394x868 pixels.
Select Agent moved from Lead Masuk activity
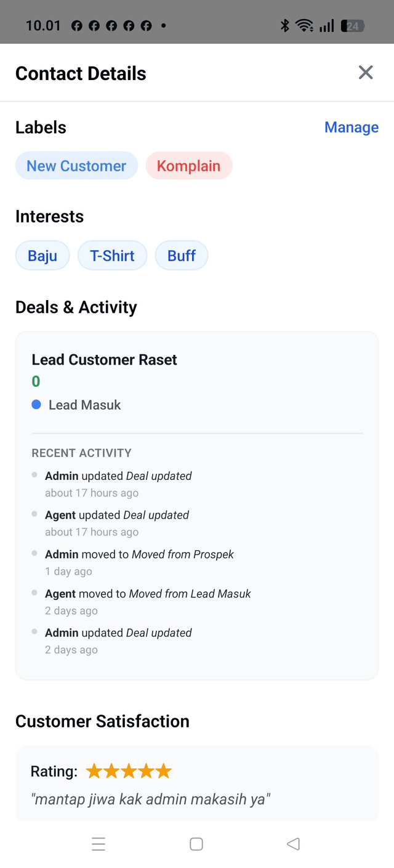(148, 594)
